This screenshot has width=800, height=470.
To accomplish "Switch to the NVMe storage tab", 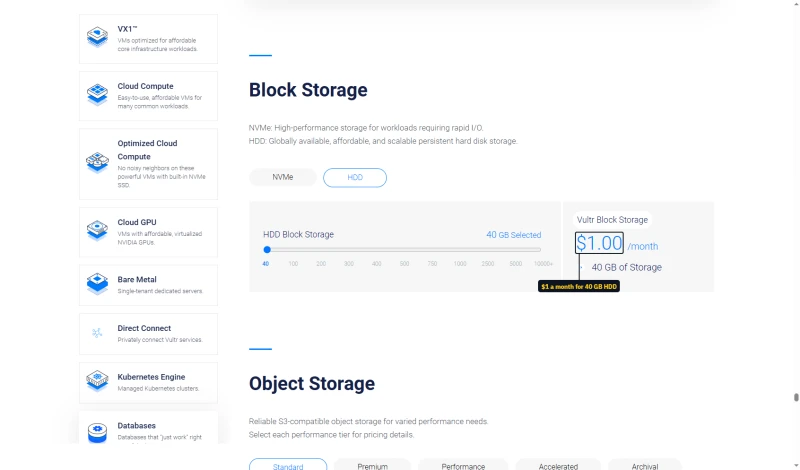I will (x=283, y=177).
